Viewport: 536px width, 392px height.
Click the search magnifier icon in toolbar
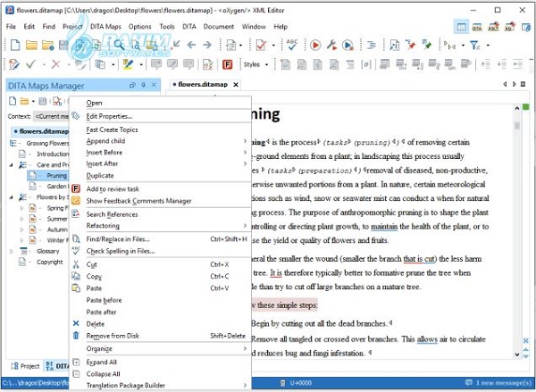119,45
